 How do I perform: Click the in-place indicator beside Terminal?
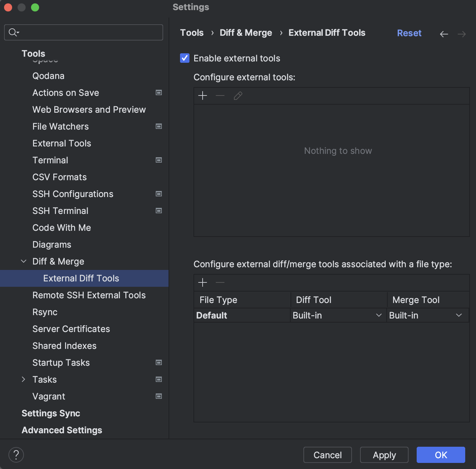[158, 160]
